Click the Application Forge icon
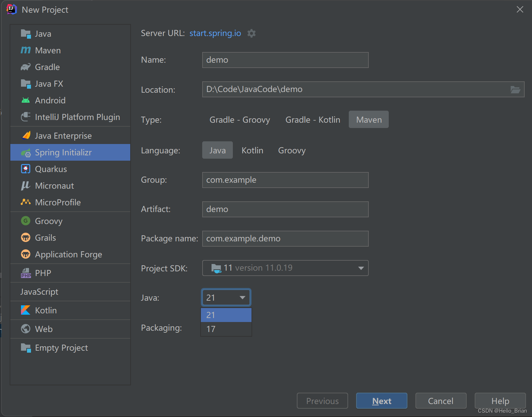The image size is (532, 417). point(26,254)
